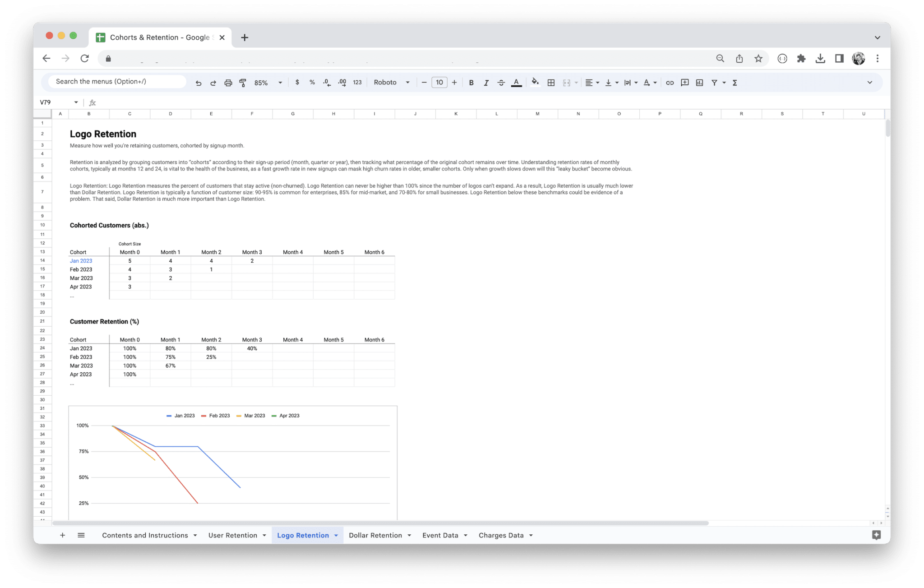
Task: Reload the page in browser
Action: pyautogui.click(x=84, y=58)
